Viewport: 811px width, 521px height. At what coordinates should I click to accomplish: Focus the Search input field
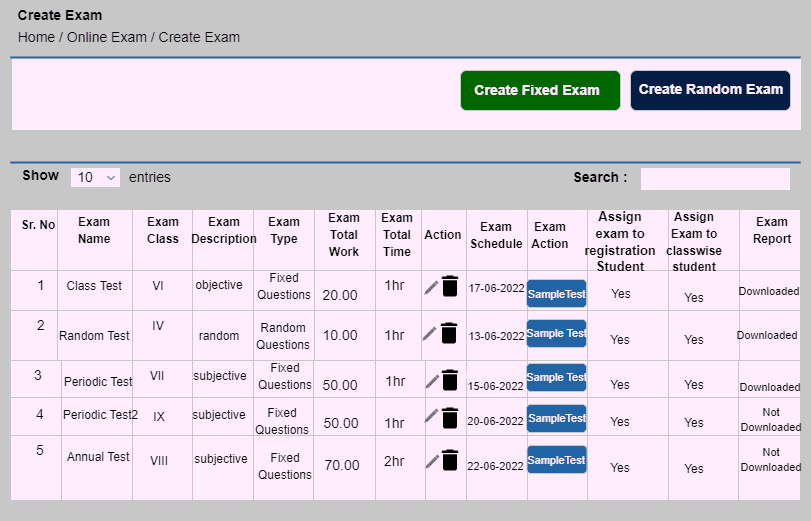715,179
